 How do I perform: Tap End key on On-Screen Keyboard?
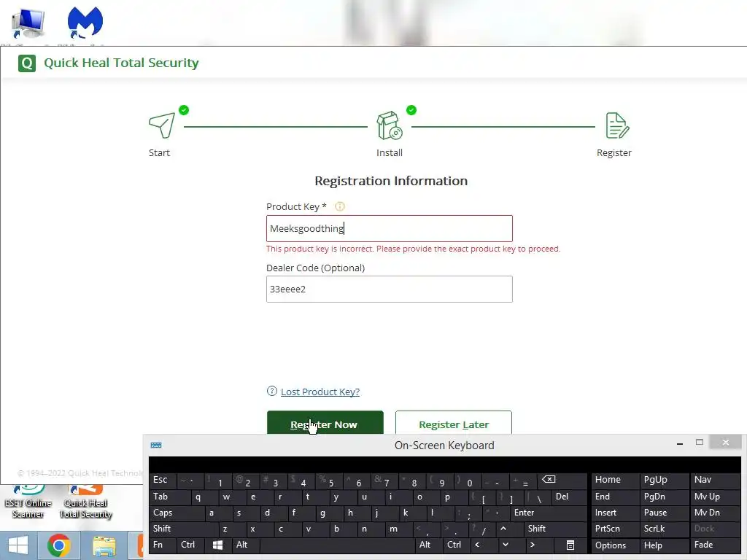click(615, 497)
